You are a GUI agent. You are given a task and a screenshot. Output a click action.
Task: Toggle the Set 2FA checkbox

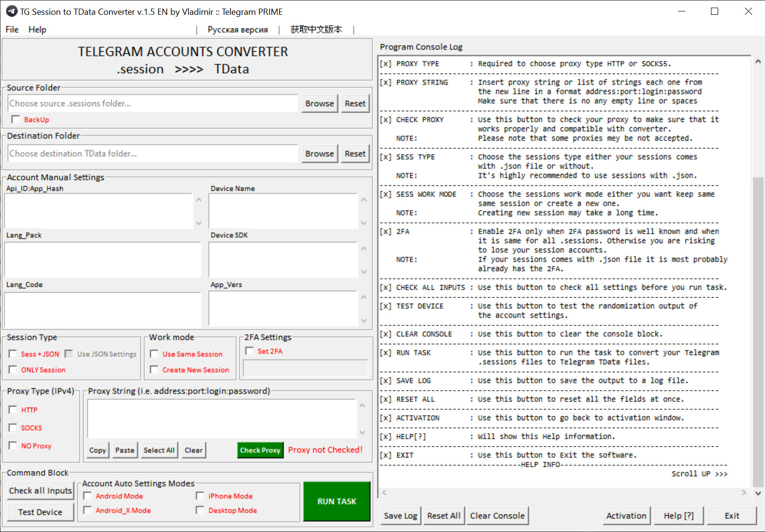tap(250, 351)
